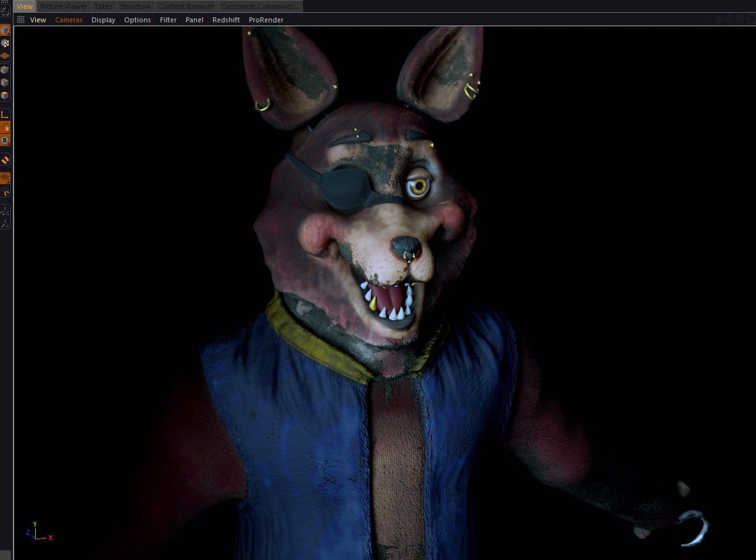Click the viewport move camera icon

pyautogui.click(x=718, y=19)
